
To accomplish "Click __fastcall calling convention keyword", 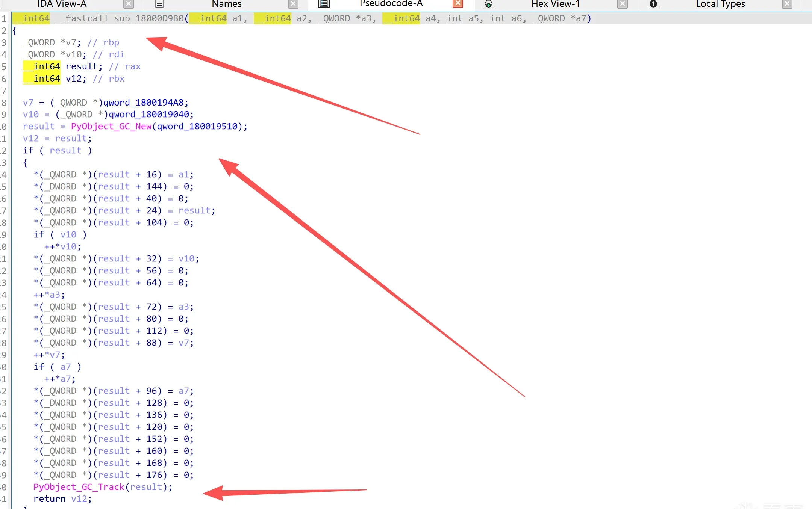I will (x=81, y=18).
